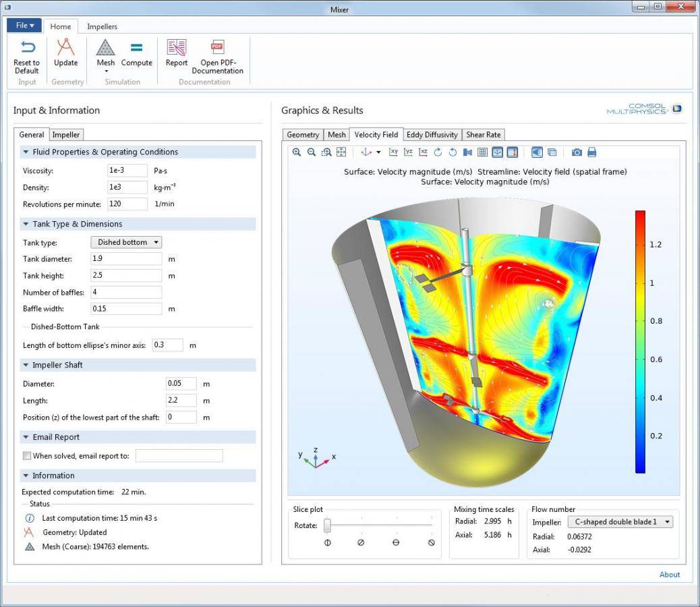This screenshot has width=700, height=607.
Task: Click the About link at bottom right
Action: [x=669, y=575]
